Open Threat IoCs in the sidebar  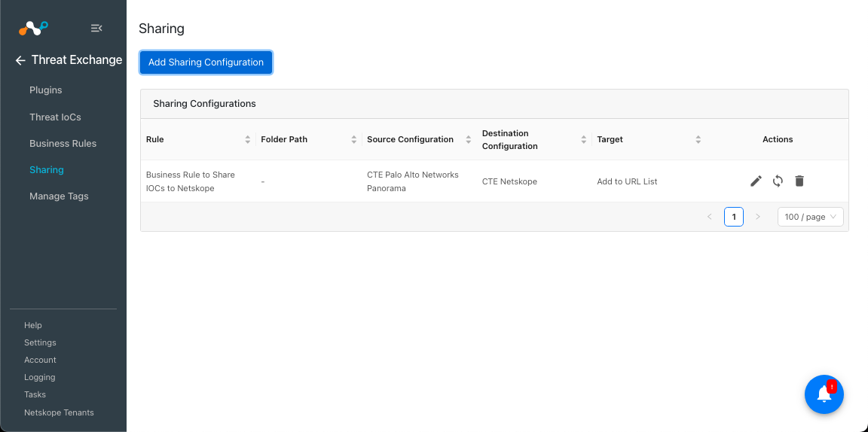pyautogui.click(x=55, y=117)
